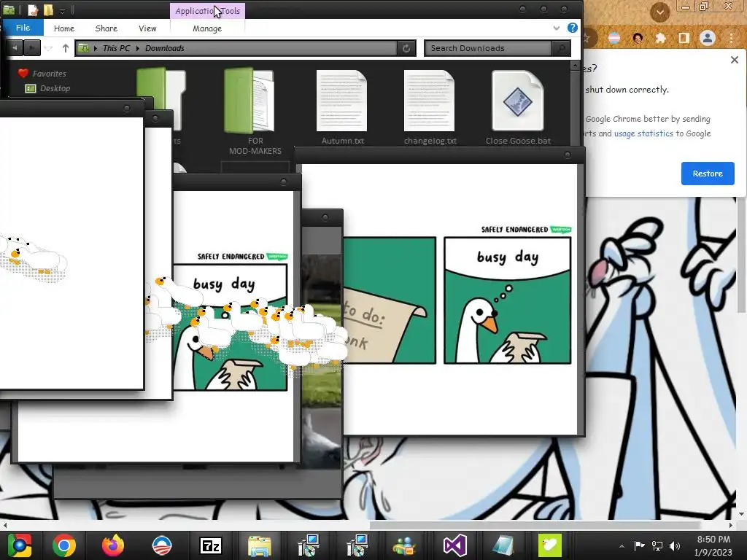The image size is (747, 560).
Task: Click the striped flag extension icon
Action: (x=614, y=38)
